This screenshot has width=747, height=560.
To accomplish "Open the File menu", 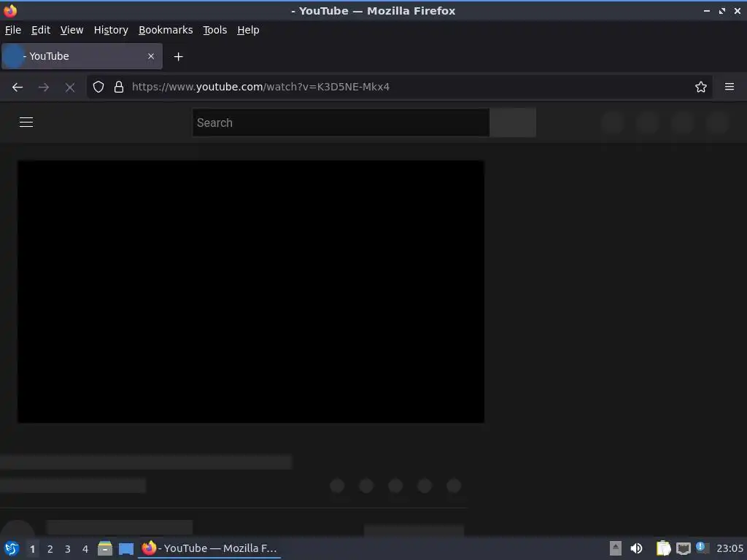I will (x=13, y=30).
